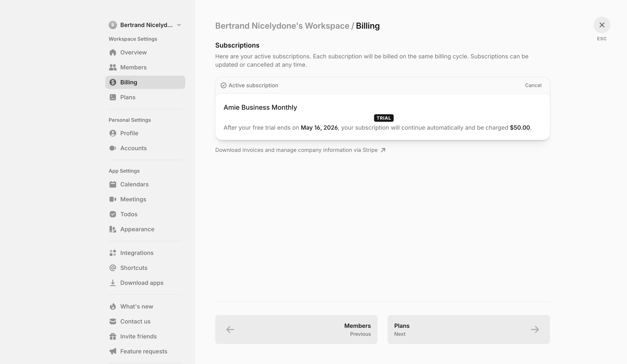This screenshot has width=627, height=364.
Task: Go to Members settings
Action: pos(145,67)
